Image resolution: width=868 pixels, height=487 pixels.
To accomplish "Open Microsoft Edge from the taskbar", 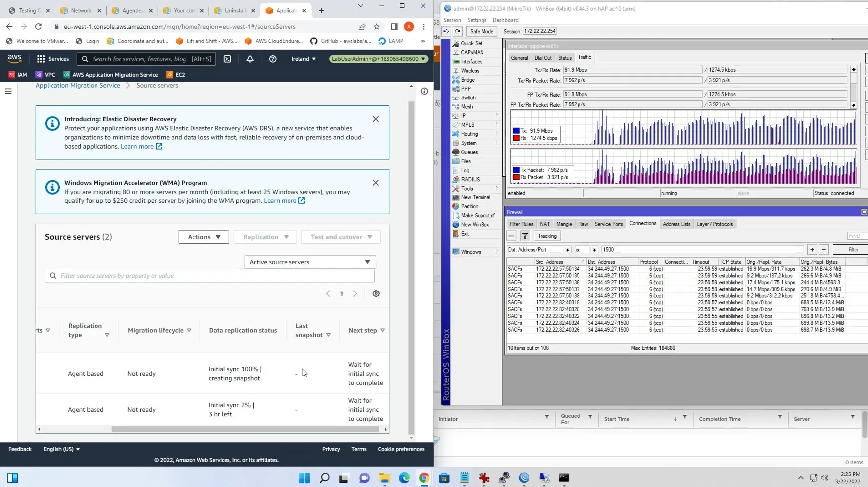I will [x=404, y=478].
